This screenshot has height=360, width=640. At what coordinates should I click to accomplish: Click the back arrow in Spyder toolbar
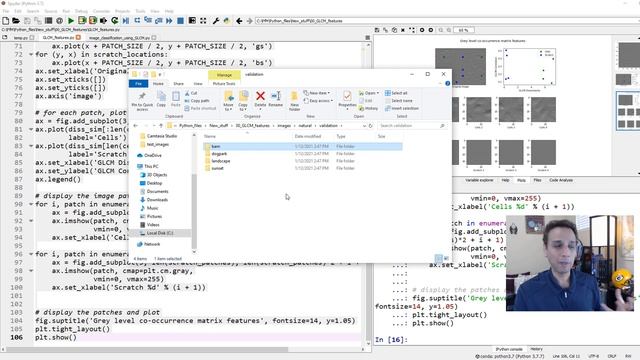[239, 20]
